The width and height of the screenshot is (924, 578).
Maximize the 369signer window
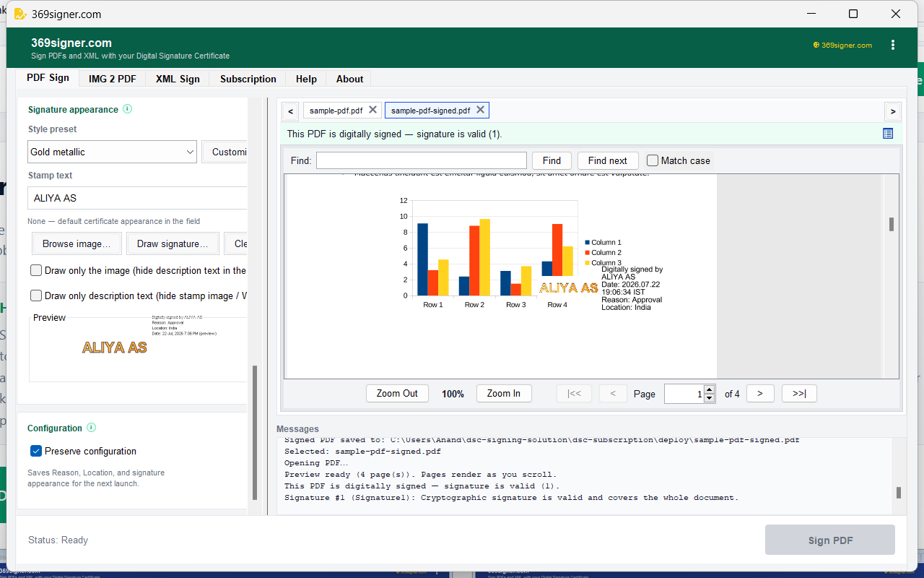coord(853,14)
